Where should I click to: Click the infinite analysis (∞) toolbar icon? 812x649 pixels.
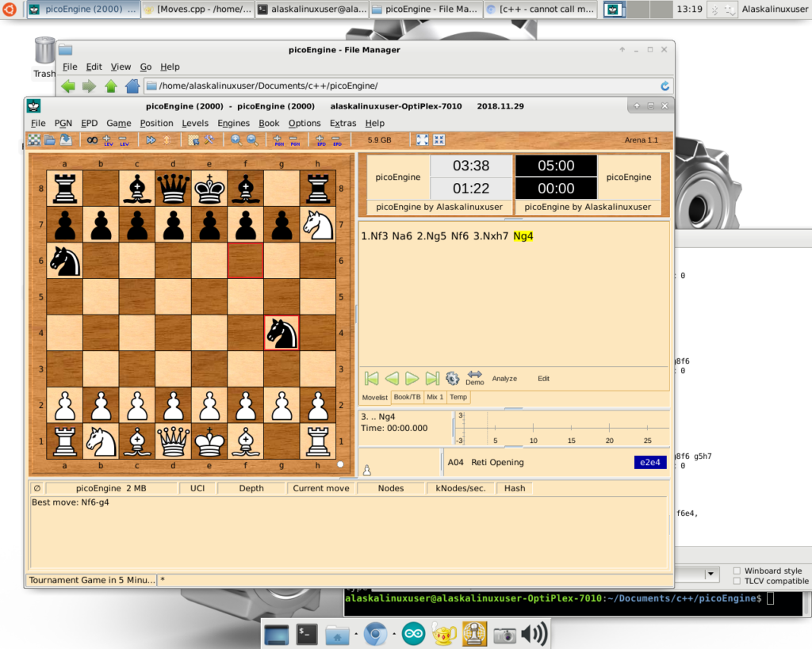(x=92, y=140)
